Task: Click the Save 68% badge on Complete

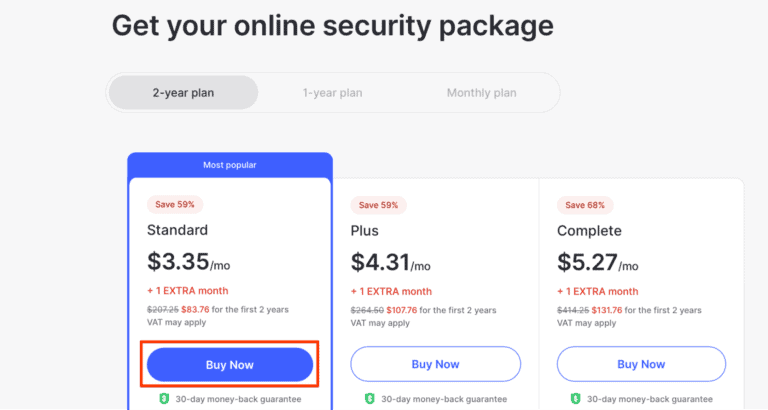Action: click(x=585, y=205)
